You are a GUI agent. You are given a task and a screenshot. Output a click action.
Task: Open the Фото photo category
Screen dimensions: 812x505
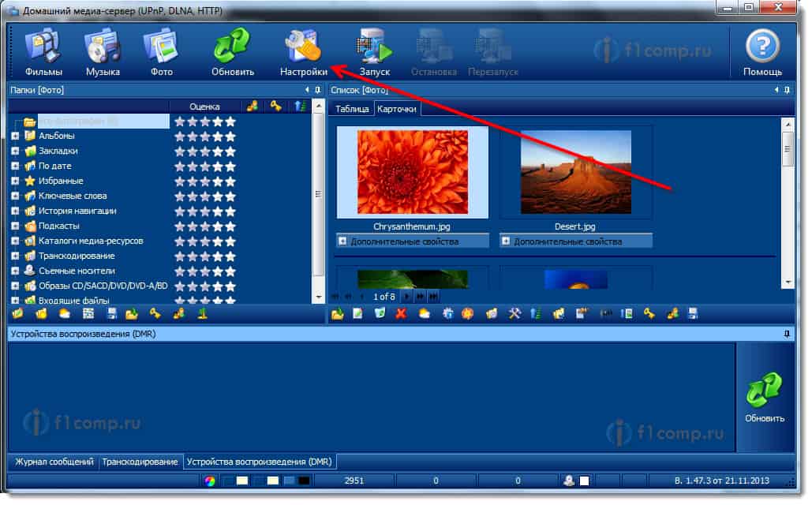tap(161, 50)
